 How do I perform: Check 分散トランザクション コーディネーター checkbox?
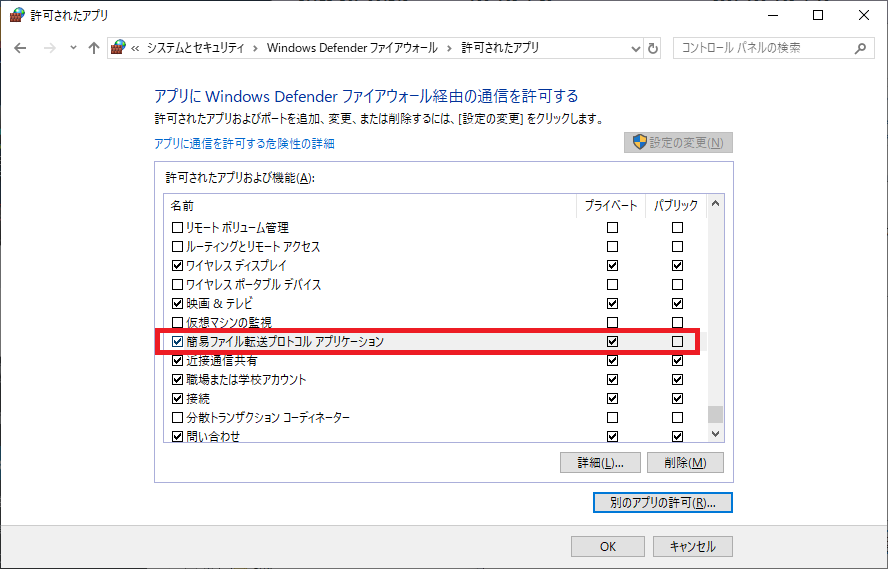click(x=177, y=418)
